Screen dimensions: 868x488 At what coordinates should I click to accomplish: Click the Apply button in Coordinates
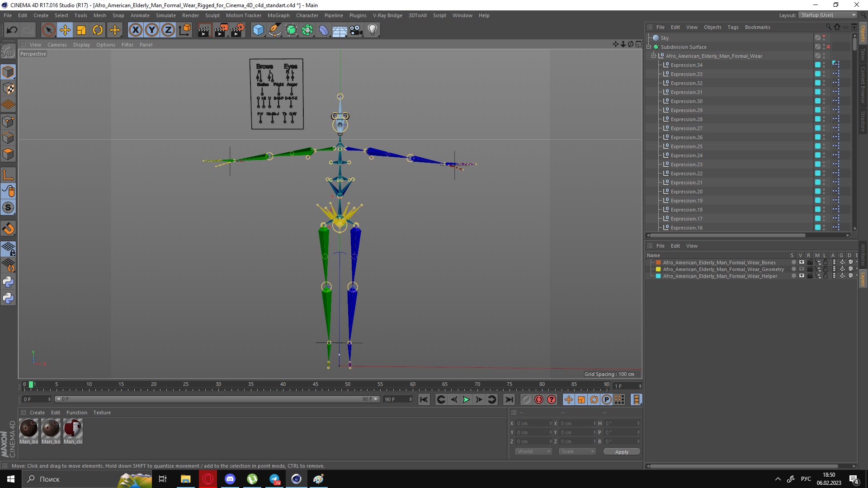622,452
